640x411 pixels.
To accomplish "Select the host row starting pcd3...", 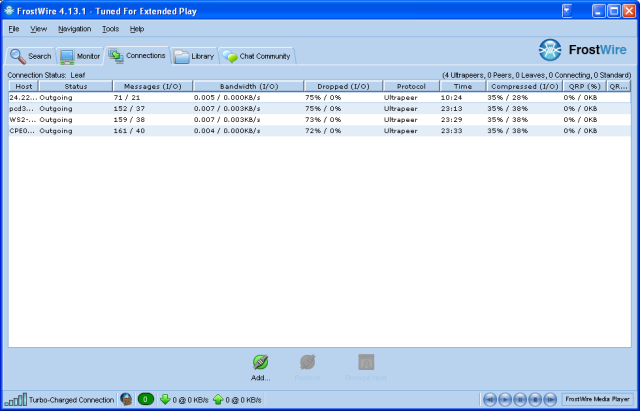I will tap(320, 109).
